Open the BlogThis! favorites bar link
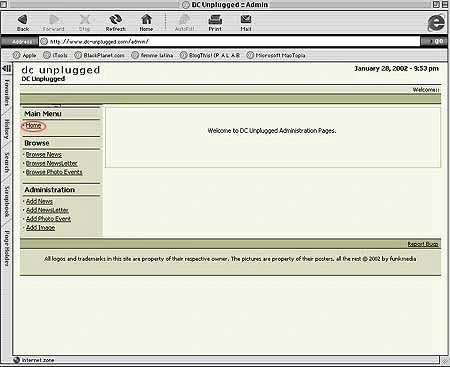450x367 pixels. tap(210, 55)
